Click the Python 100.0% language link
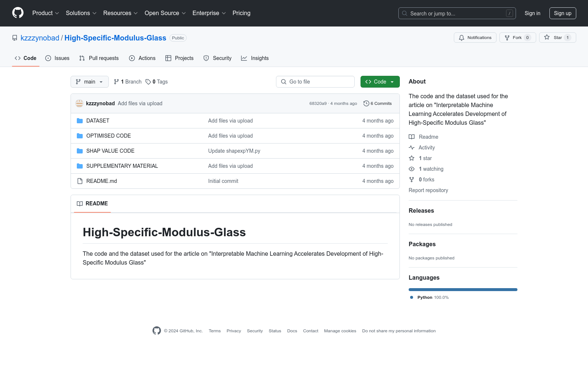Image resolution: width=588 pixels, height=368 pixels. click(429, 297)
